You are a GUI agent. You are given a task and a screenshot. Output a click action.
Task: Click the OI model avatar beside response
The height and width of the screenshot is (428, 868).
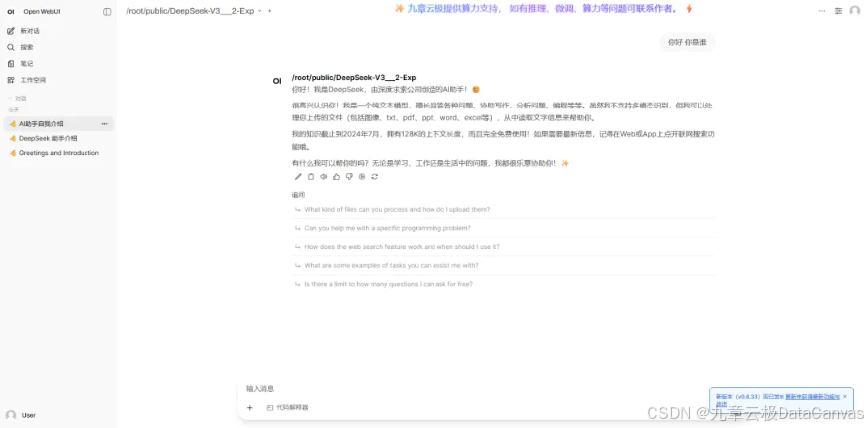coord(277,81)
